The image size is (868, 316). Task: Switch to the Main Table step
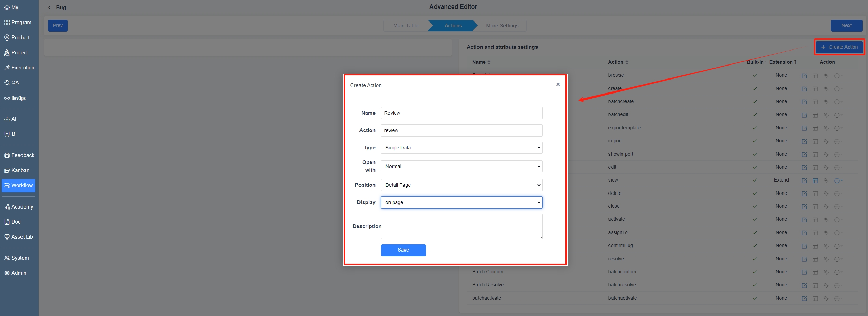[406, 26]
